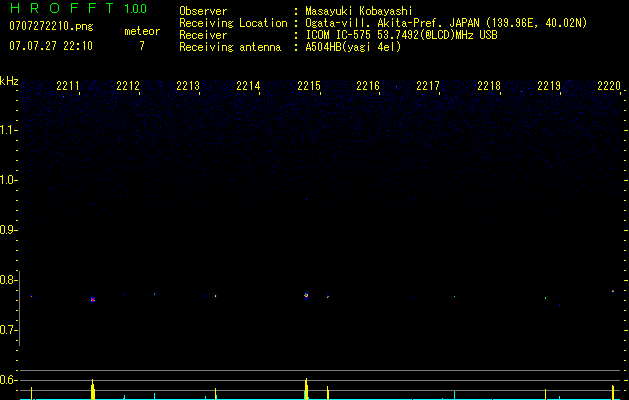Screen dimensions: 629x400
Task: Click the 2214 time marker
Action: coord(248,85)
